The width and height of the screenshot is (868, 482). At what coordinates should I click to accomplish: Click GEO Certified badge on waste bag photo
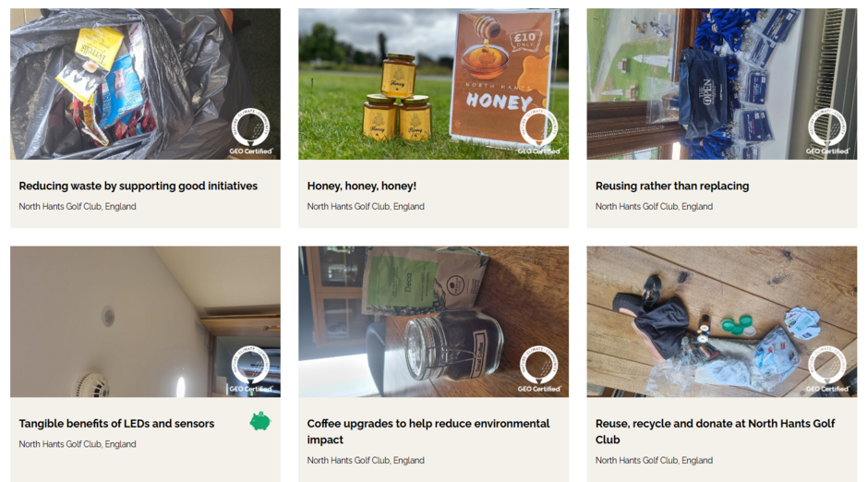[x=251, y=132]
